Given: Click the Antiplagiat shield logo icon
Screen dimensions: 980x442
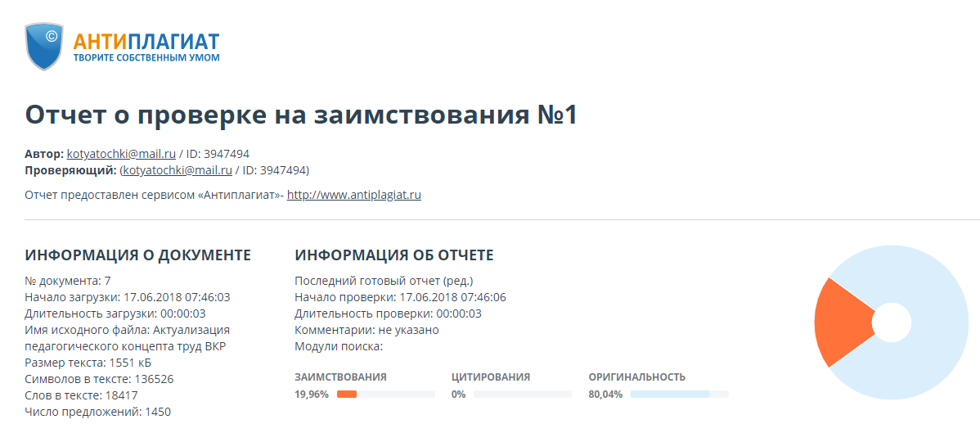Looking at the screenshot, I should pos(45,46).
